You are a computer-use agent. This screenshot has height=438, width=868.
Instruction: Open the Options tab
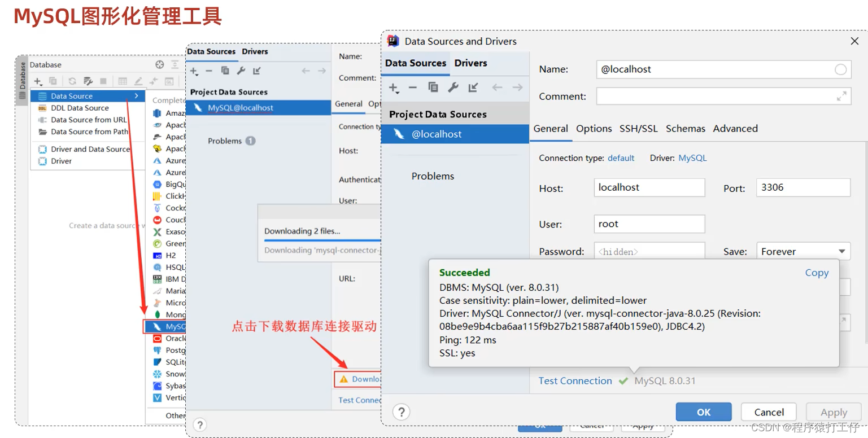click(594, 129)
